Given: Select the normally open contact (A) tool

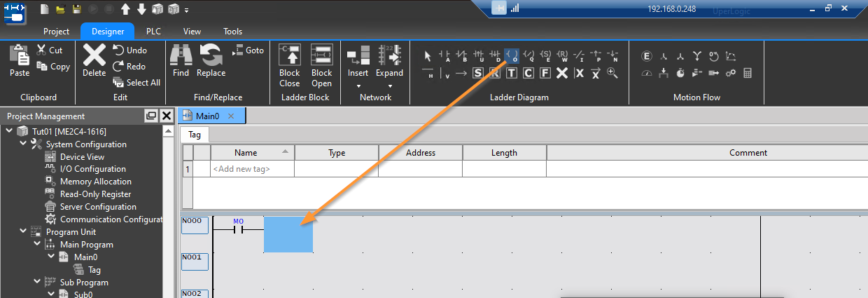Looking at the screenshot, I should pos(445,55).
